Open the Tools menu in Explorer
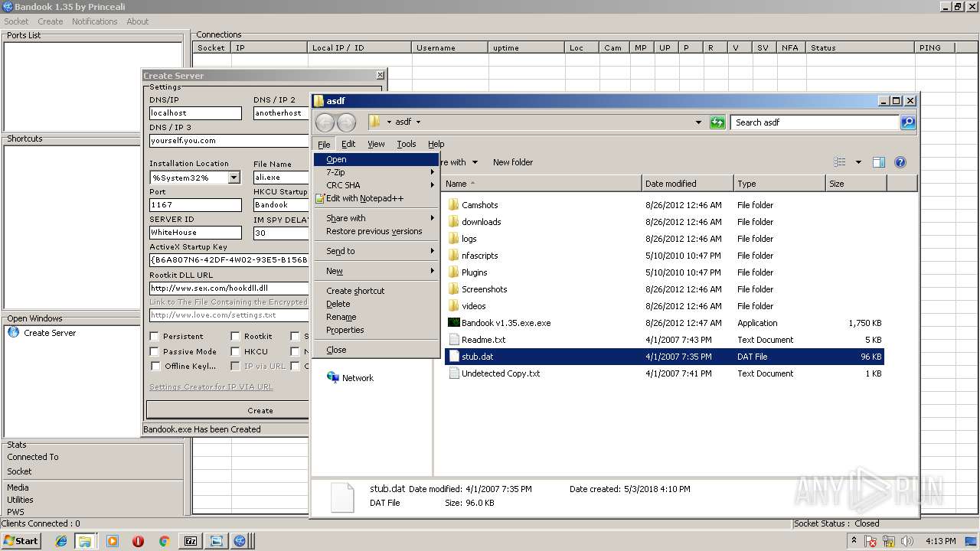Screen dimensions: 980x551 pos(407,144)
